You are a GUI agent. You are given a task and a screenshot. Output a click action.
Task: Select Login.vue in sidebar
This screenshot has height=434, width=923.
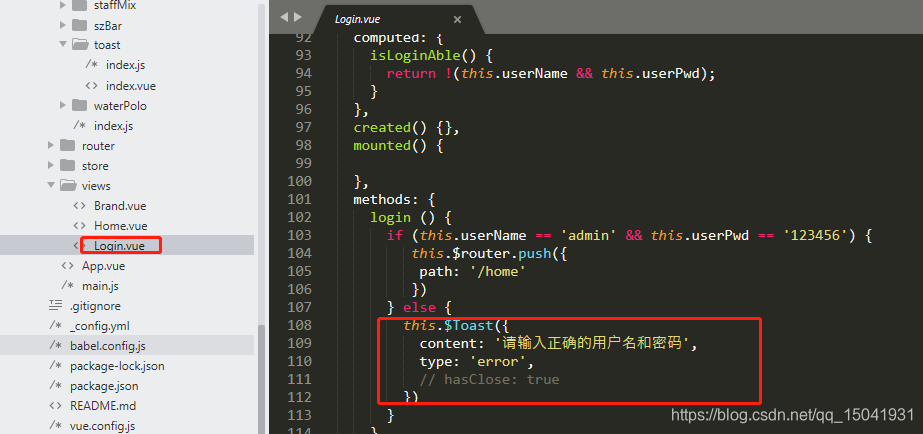pos(119,246)
